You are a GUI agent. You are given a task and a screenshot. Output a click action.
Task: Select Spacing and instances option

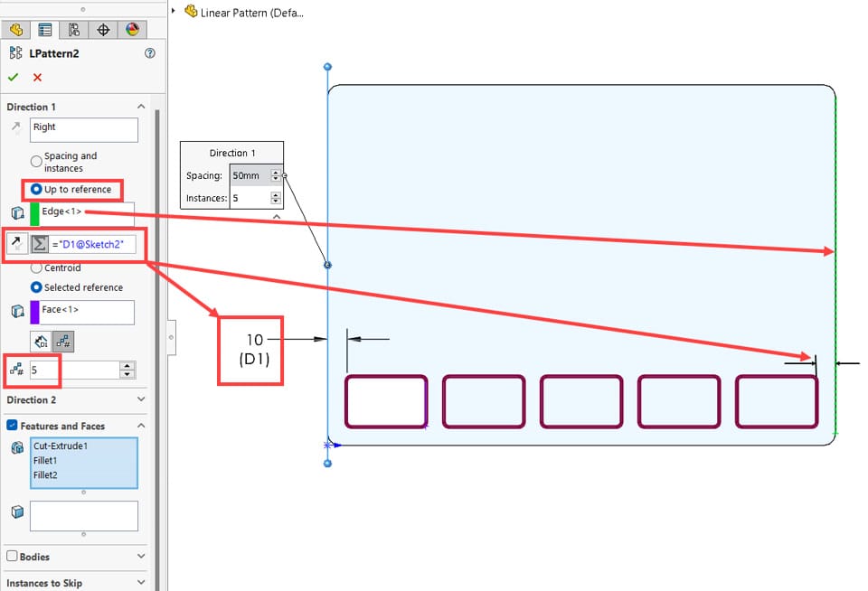coord(36,162)
